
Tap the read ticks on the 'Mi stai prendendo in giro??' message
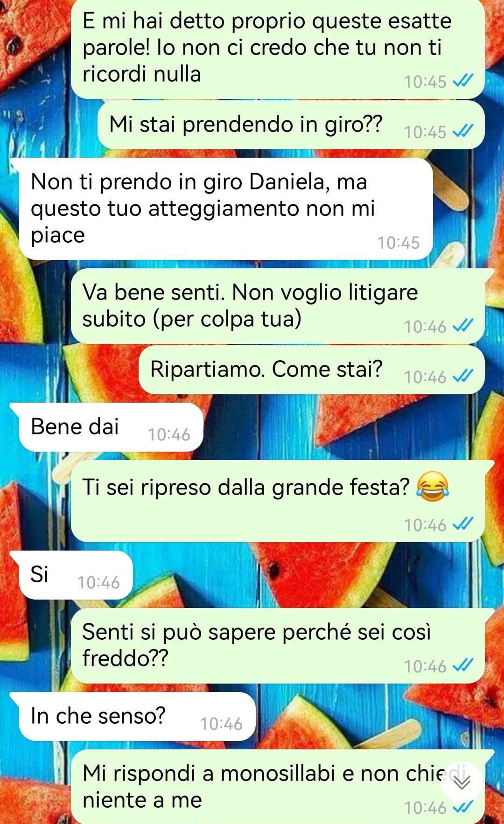pyautogui.click(x=463, y=131)
